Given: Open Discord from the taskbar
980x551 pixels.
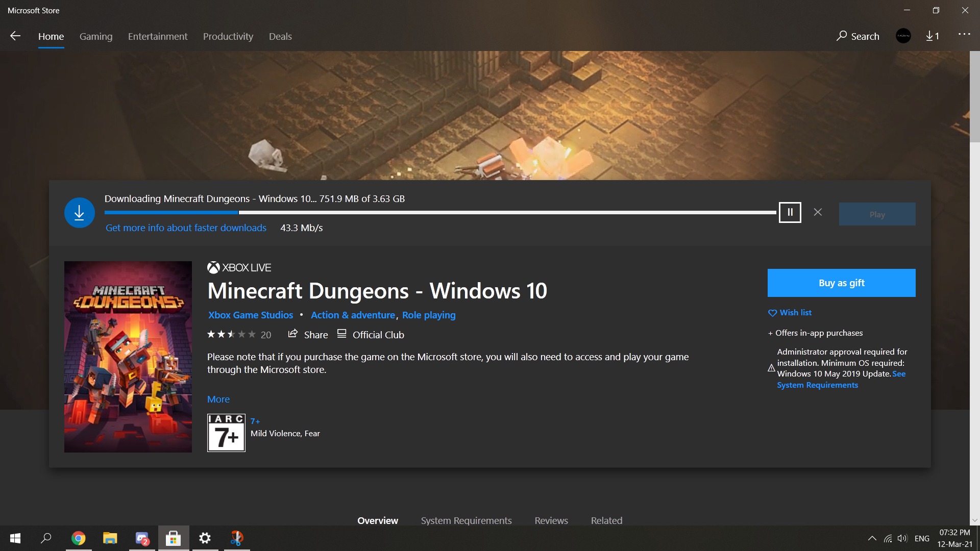Looking at the screenshot, I should [x=142, y=538].
